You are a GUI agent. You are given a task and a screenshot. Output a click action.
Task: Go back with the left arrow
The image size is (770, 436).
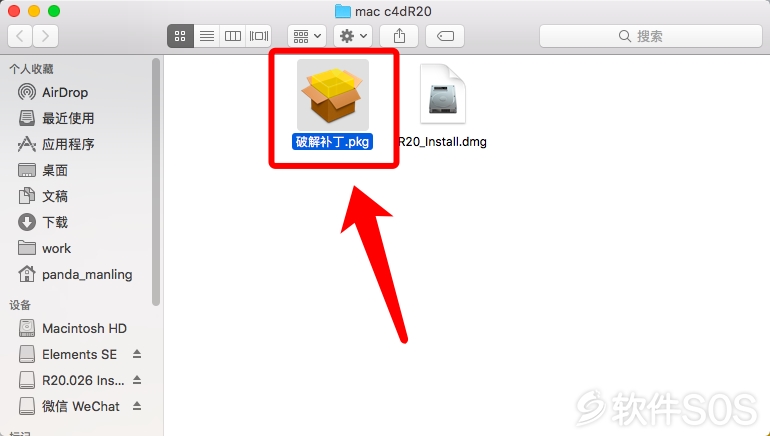pyautogui.click(x=20, y=36)
